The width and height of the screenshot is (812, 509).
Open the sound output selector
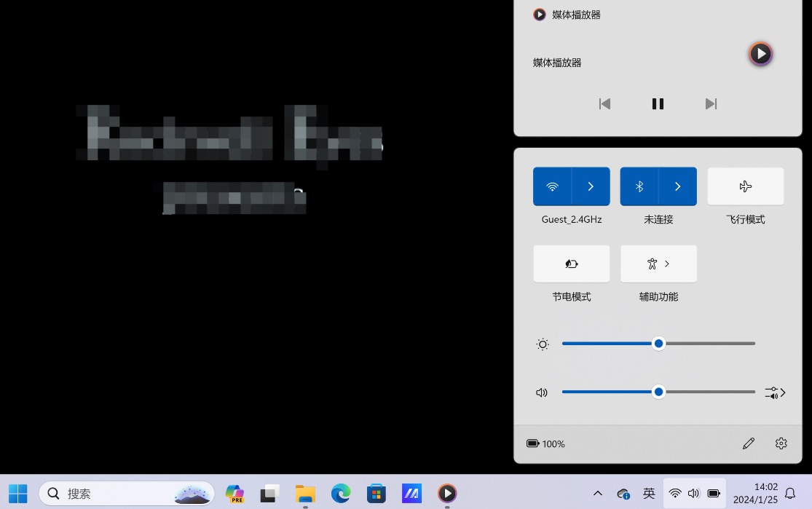click(x=775, y=392)
